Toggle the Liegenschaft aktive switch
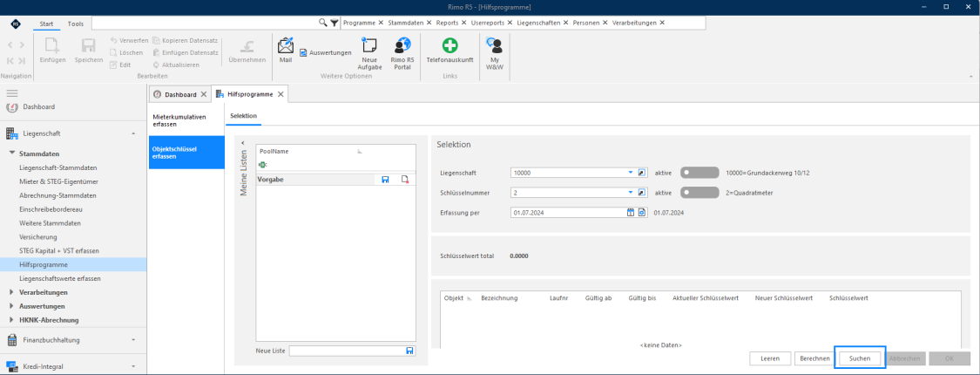This screenshot has width=980, height=375. click(x=700, y=173)
